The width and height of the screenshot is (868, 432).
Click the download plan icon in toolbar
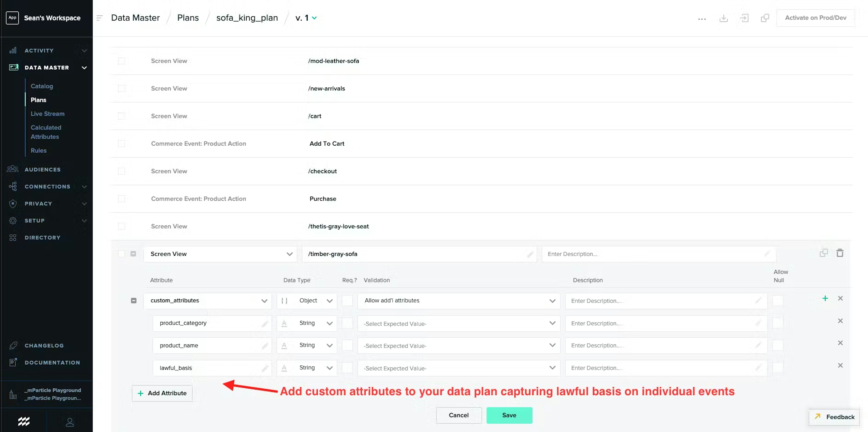tap(723, 18)
